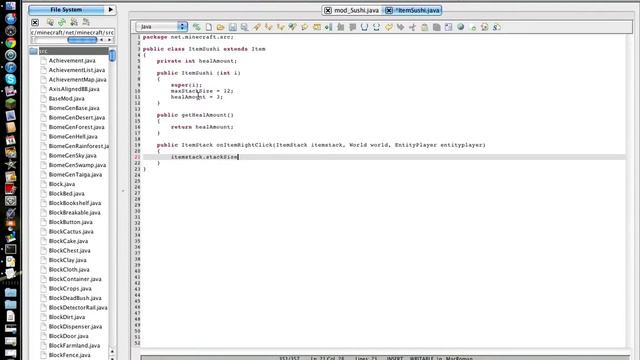Select BlockClay.java in the file list
640x360 pixels.
coord(67,260)
